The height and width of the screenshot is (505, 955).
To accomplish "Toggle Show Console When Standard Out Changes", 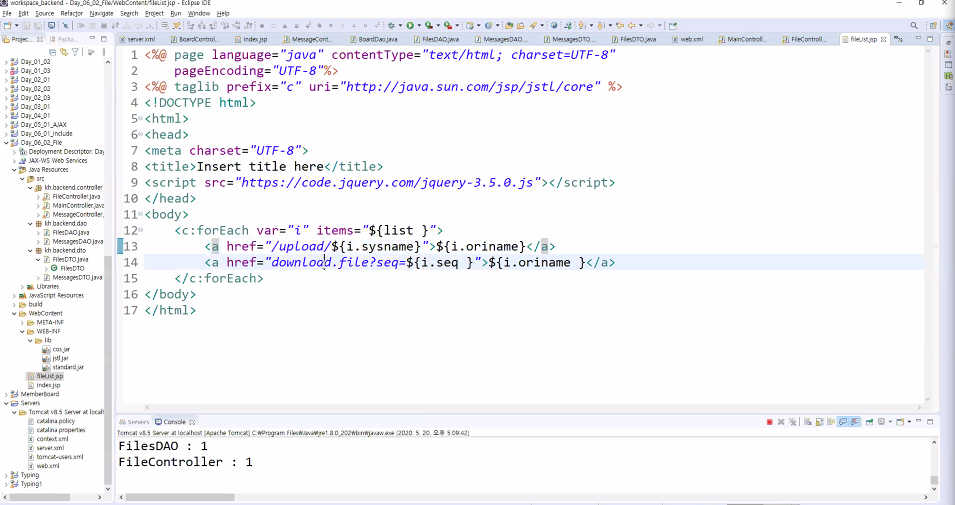I will tap(843, 422).
